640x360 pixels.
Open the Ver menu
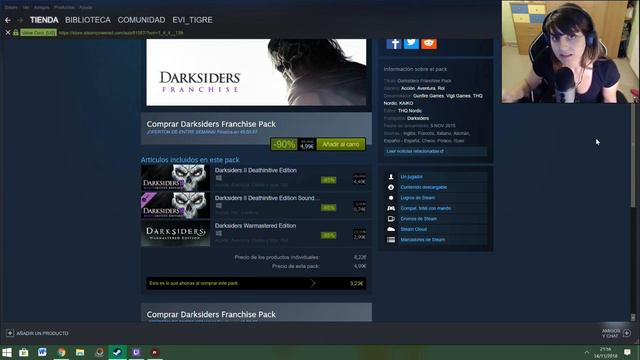pos(26,7)
